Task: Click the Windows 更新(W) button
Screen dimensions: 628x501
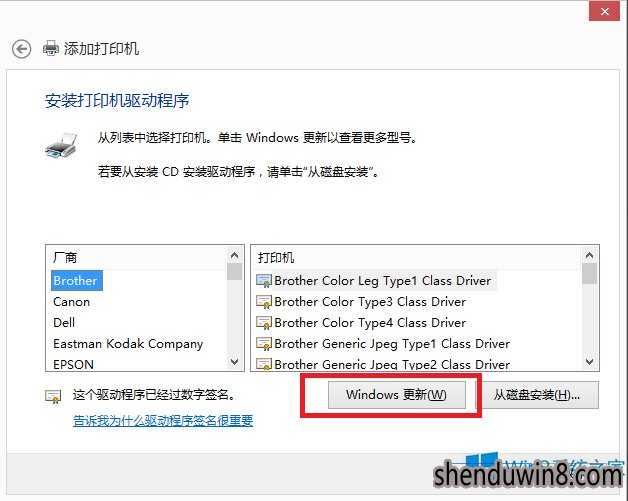Action: tap(397, 395)
